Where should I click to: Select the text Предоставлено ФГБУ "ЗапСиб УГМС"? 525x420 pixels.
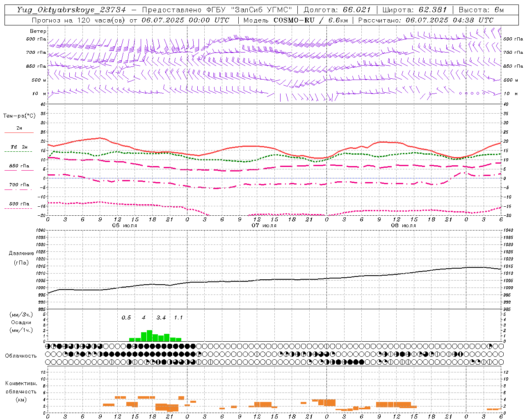tap(217, 10)
